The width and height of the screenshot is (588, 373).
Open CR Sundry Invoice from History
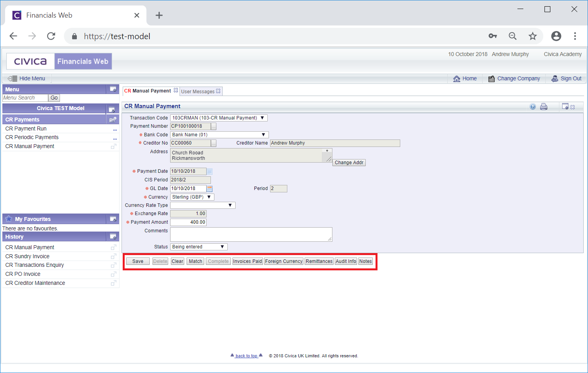click(27, 256)
